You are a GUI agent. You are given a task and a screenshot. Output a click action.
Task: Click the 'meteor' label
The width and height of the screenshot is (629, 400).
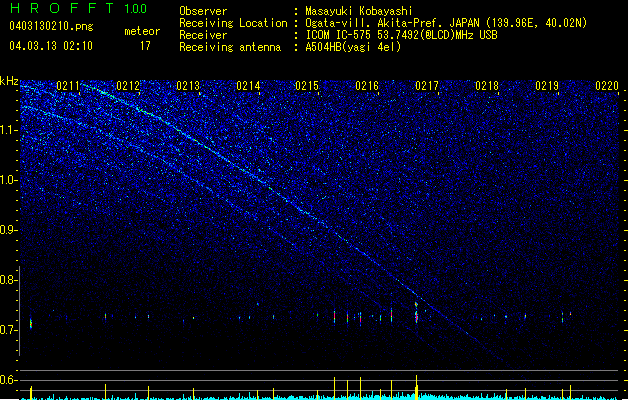142,31
